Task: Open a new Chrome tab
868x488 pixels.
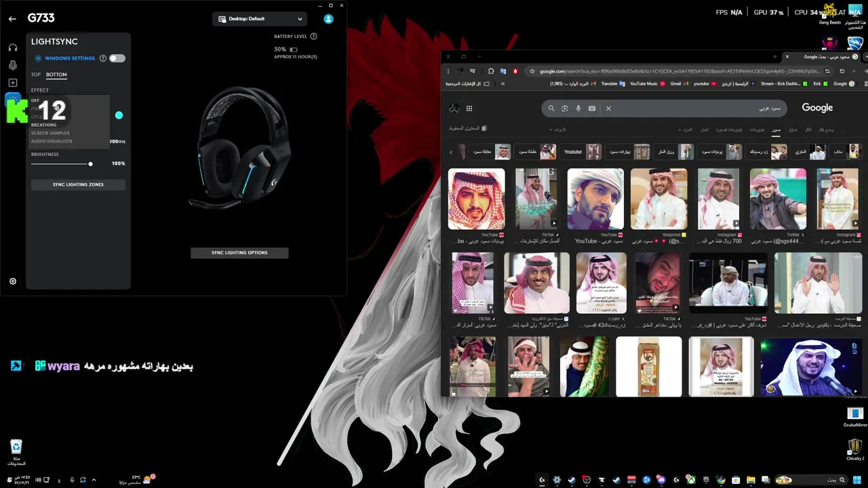Action: click(x=775, y=57)
